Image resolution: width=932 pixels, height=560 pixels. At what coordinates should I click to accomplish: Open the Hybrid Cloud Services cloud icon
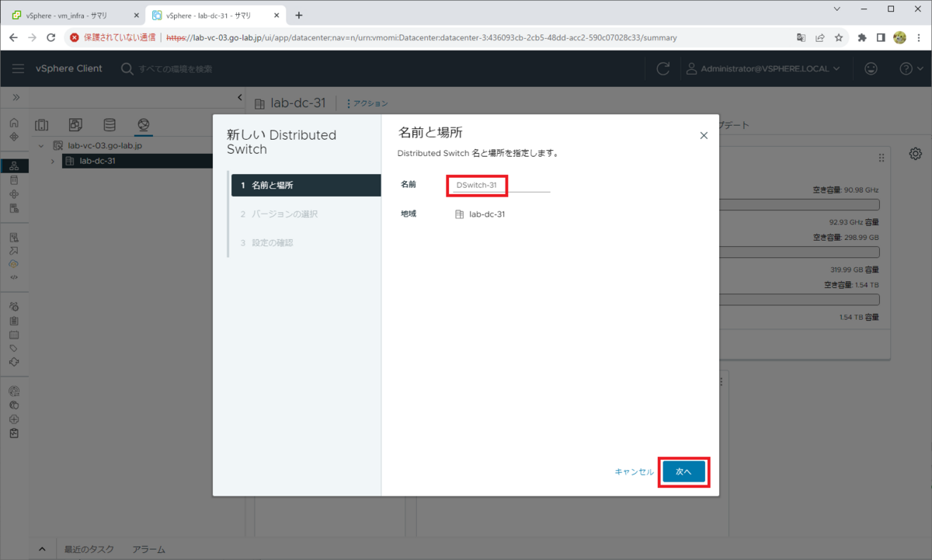pyautogui.click(x=14, y=263)
